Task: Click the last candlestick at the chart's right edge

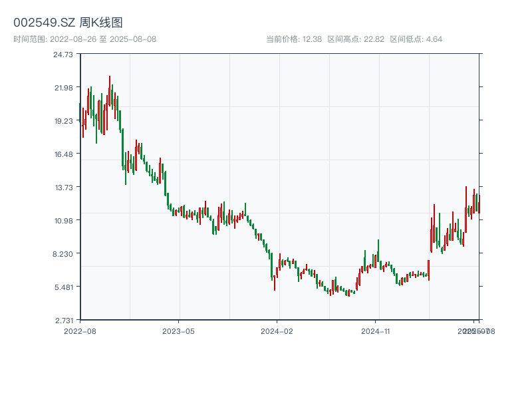Action: [x=478, y=203]
